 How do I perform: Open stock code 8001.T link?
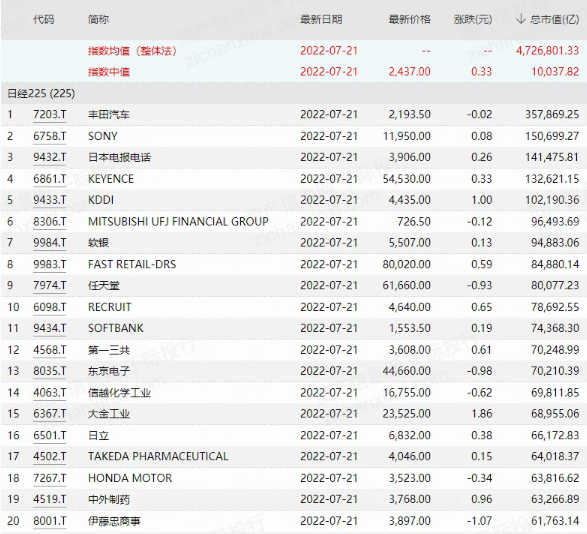coord(49,520)
